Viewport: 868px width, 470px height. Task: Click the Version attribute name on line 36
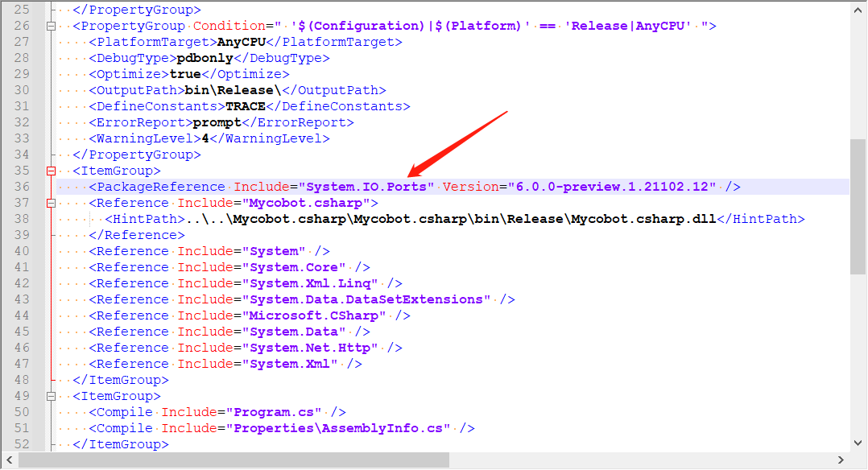pos(471,187)
